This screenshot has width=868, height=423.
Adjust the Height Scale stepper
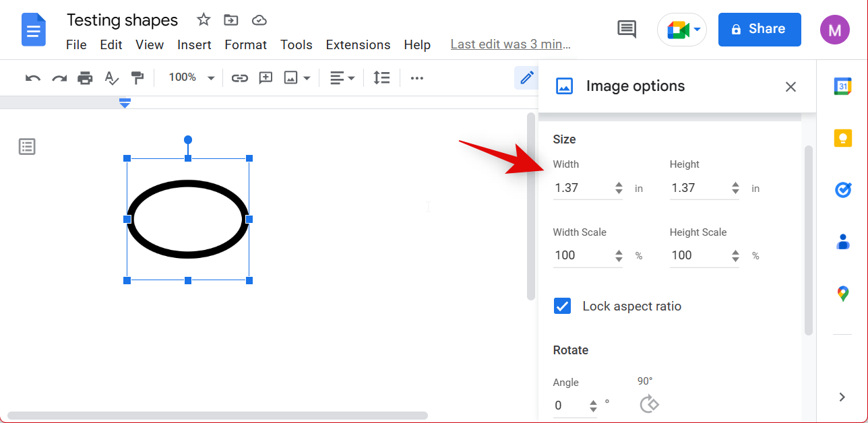coord(735,255)
